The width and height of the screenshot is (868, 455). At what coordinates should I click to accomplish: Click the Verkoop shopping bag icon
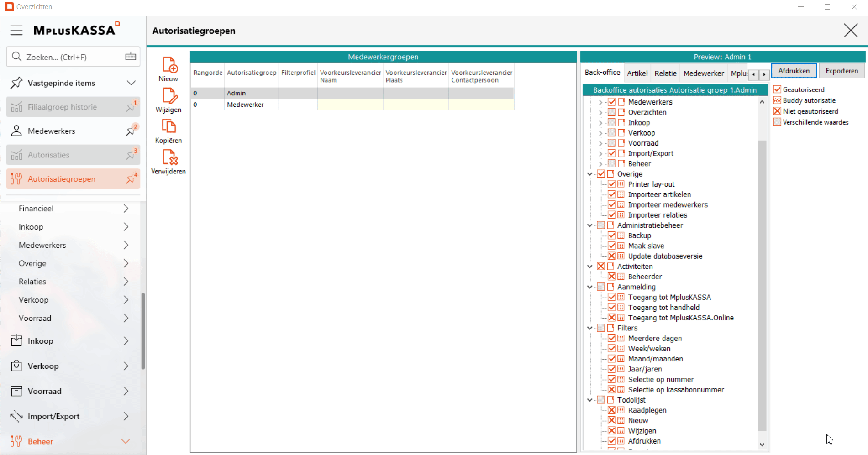[16, 366]
